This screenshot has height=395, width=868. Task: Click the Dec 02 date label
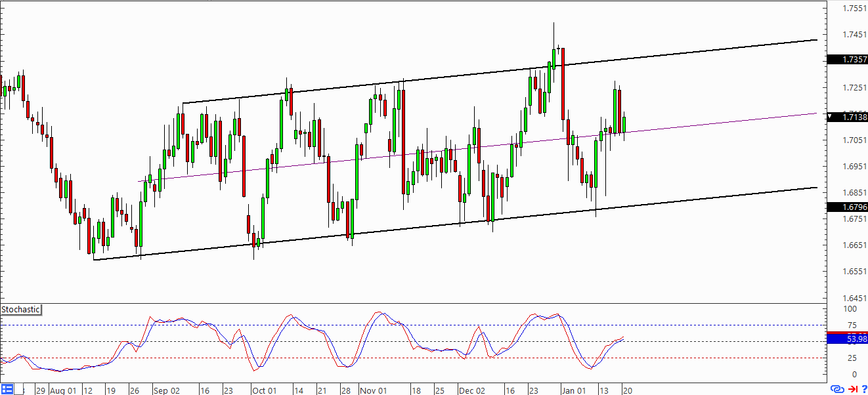coord(471,390)
